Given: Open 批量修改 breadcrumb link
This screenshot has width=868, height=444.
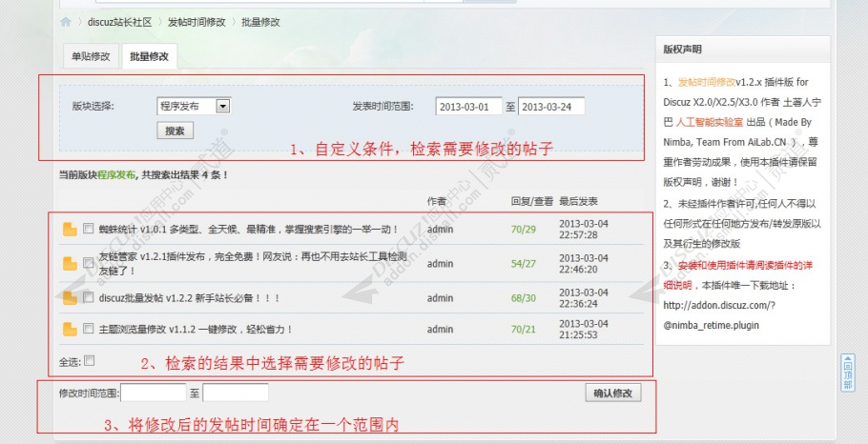Looking at the screenshot, I should [260, 22].
